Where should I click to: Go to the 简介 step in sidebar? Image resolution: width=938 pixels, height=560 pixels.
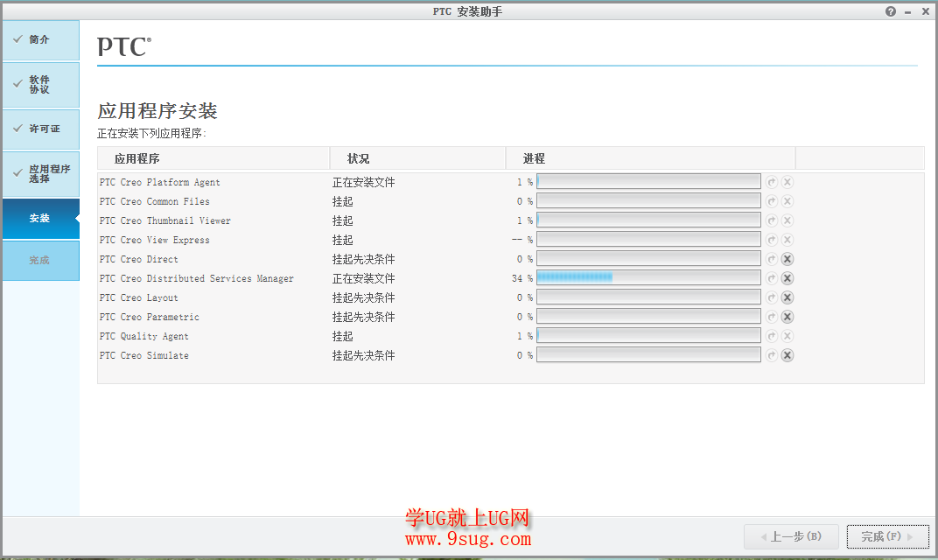(40, 40)
